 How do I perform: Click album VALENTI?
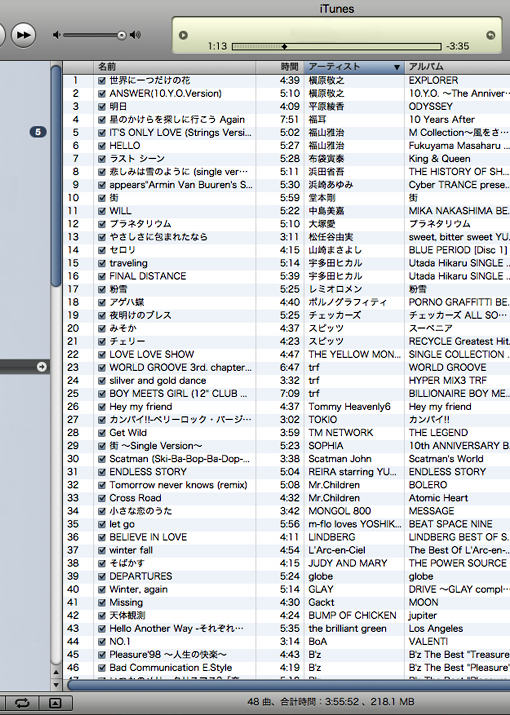428,642
